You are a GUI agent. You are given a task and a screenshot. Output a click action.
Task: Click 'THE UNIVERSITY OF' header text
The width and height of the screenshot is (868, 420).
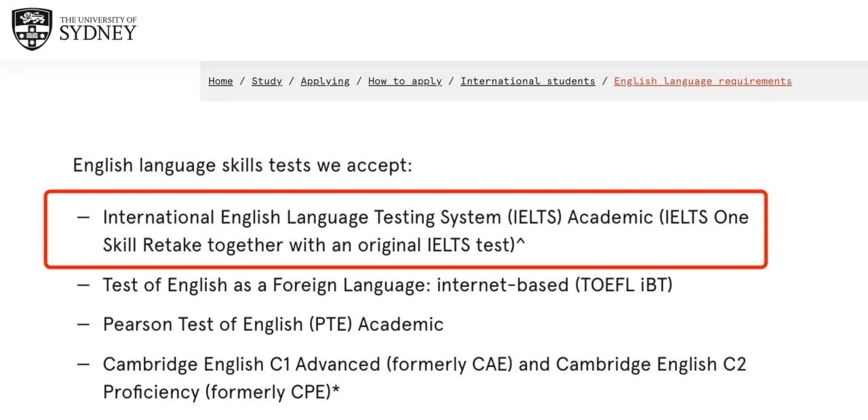tap(98, 20)
